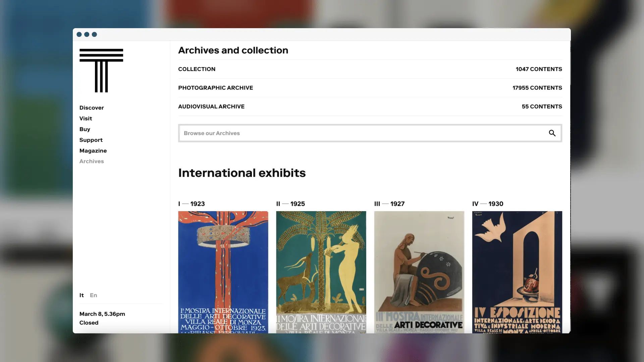Image resolution: width=644 pixels, height=362 pixels.
Task: Open the Collection archive row
Action: click(x=370, y=69)
